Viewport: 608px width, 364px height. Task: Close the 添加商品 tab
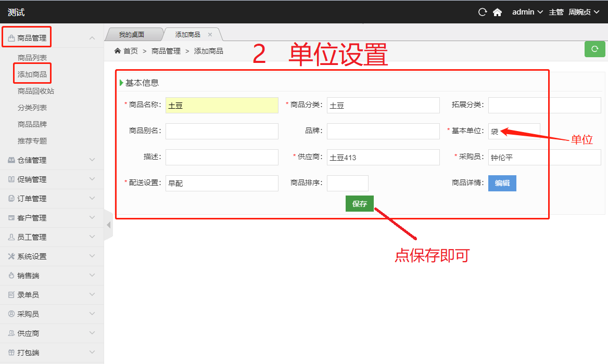point(210,35)
